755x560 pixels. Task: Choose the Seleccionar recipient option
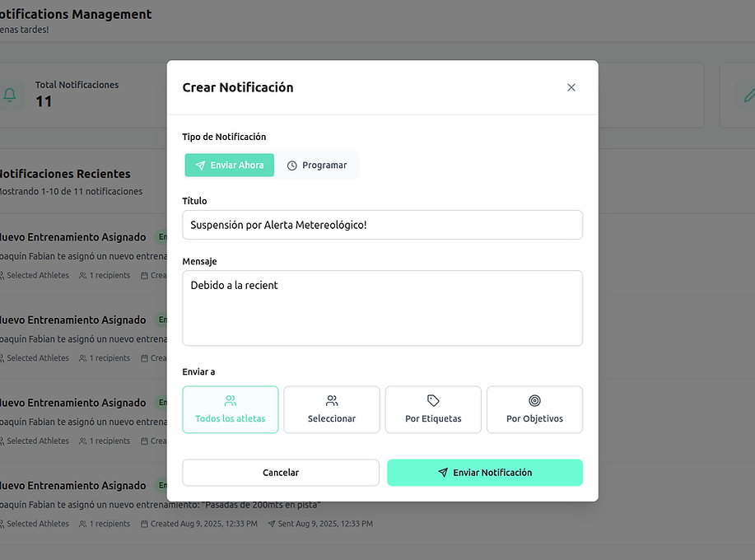click(x=332, y=410)
